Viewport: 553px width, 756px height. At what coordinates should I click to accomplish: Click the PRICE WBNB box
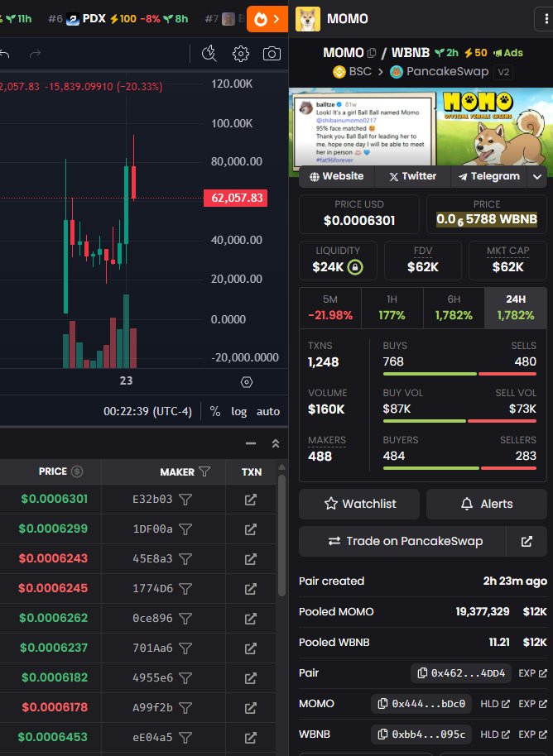[x=487, y=214]
